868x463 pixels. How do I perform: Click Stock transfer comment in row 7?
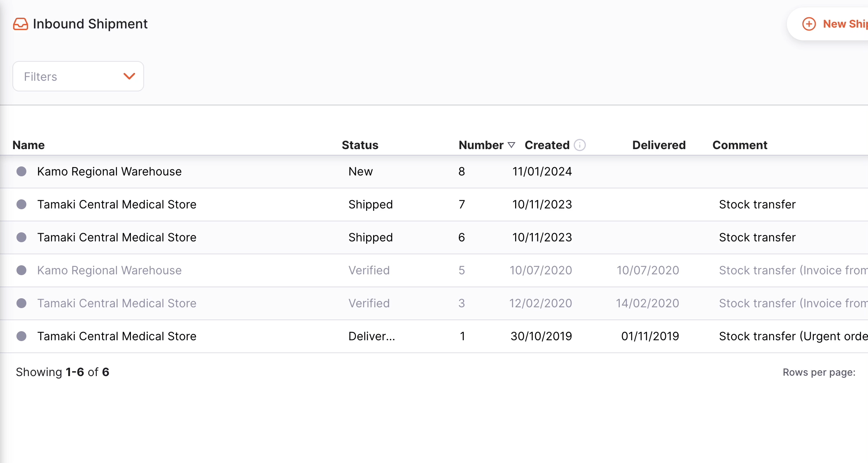click(757, 204)
